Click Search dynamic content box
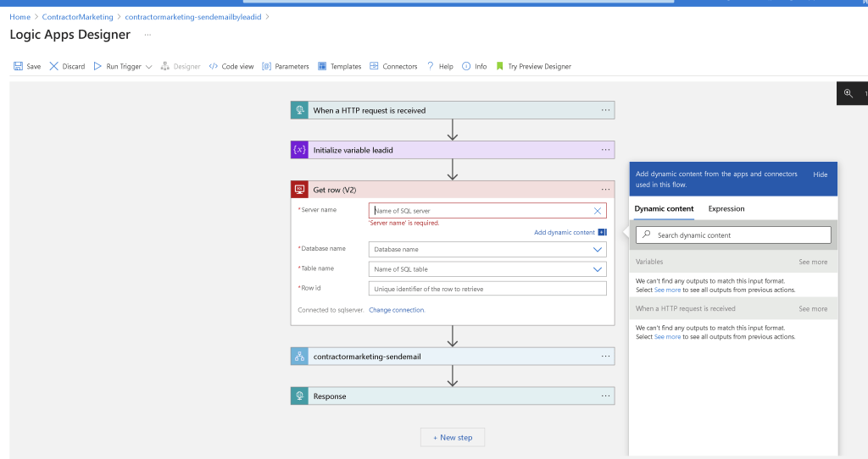This screenshot has height=459, width=868. click(x=733, y=235)
